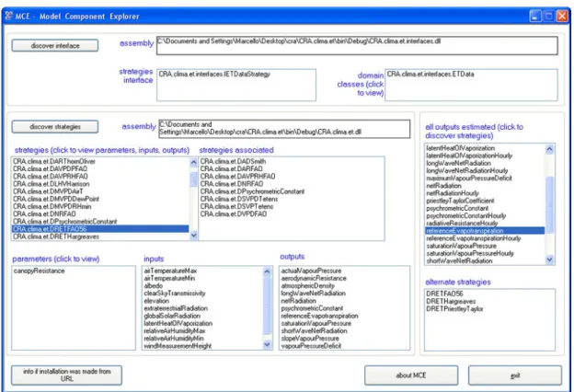This screenshot has width=574, height=392.
Task: Select netRadiation in outputs list
Action: (x=299, y=301)
